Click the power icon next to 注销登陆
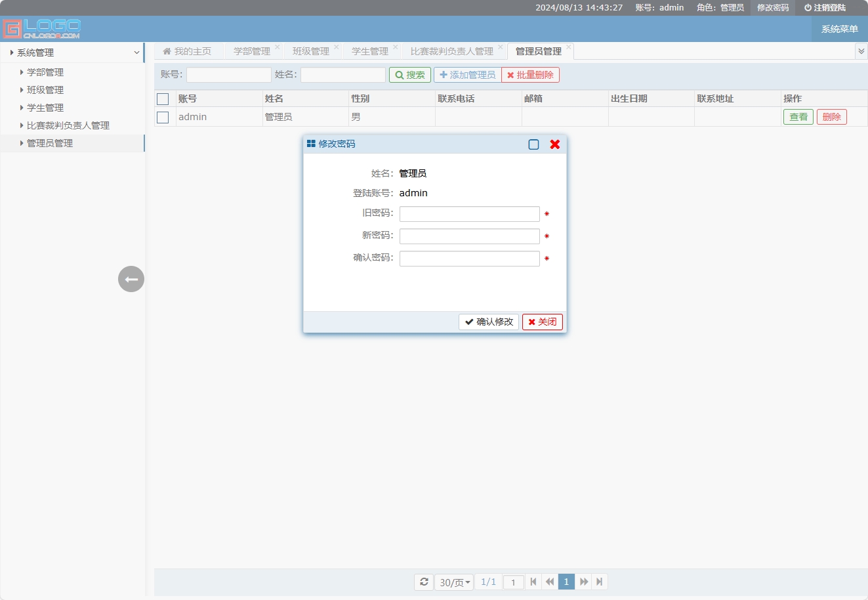 (808, 7)
